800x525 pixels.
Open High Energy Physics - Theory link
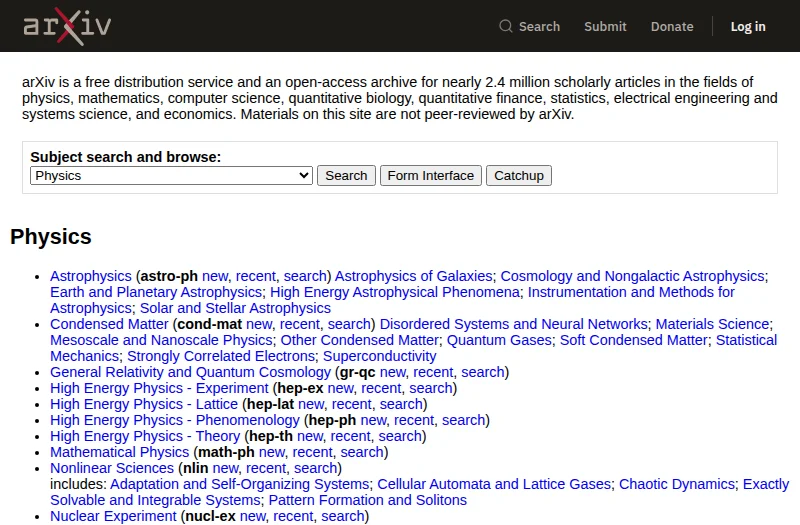tap(145, 436)
